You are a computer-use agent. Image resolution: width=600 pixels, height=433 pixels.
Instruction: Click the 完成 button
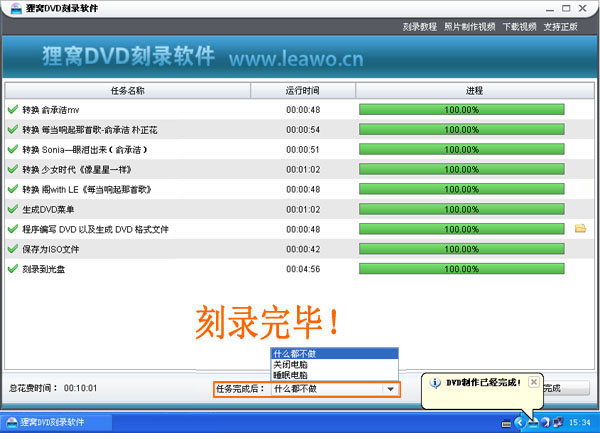(x=566, y=388)
